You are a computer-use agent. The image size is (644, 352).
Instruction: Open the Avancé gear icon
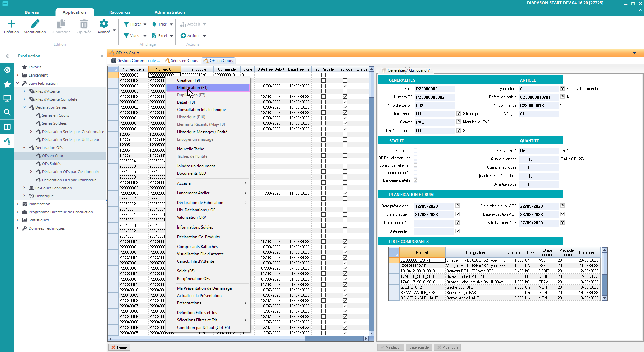(104, 24)
